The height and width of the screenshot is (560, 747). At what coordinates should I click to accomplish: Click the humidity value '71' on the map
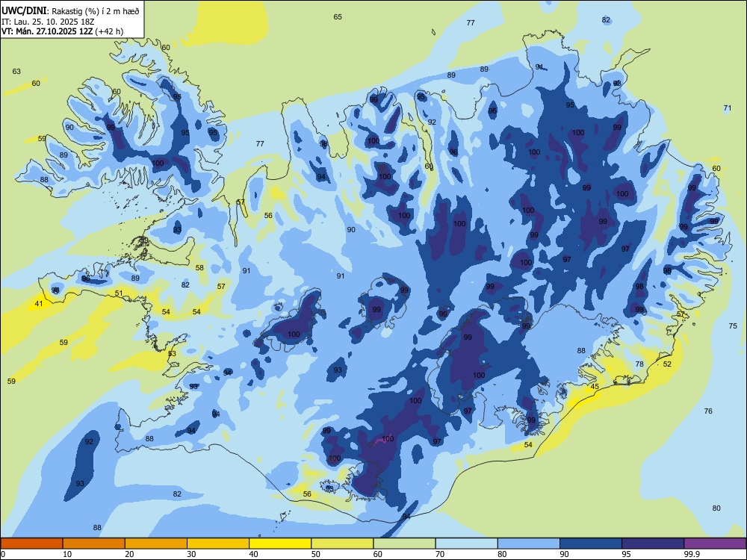(728, 108)
